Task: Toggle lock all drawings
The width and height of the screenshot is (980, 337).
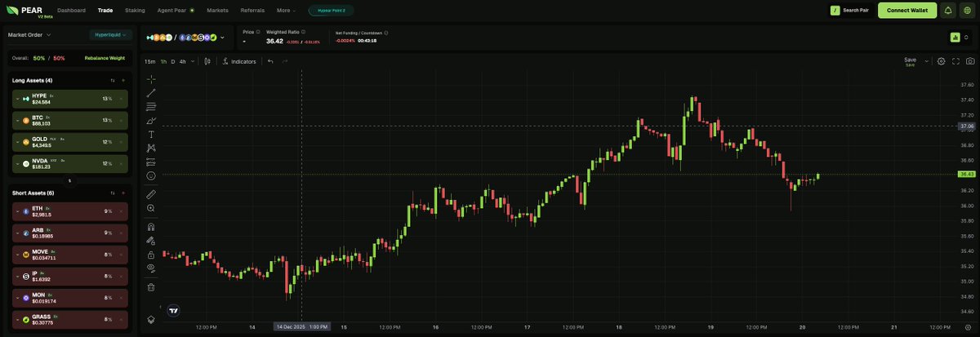Action: (x=151, y=255)
